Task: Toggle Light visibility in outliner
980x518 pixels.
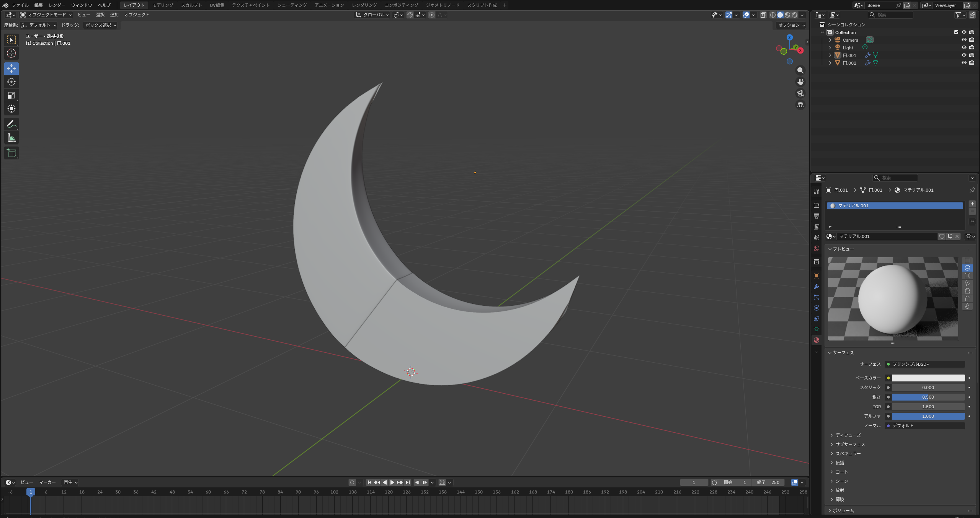Action: pyautogui.click(x=964, y=47)
